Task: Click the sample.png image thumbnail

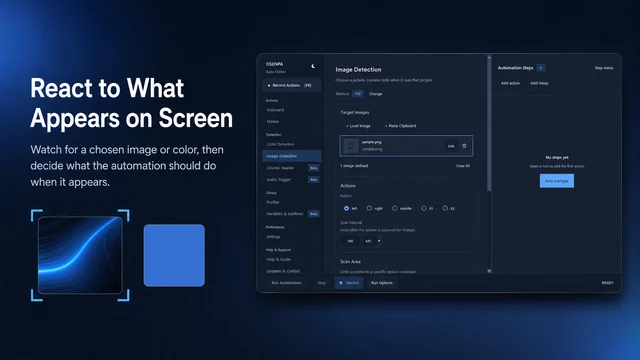Action: (351, 146)
